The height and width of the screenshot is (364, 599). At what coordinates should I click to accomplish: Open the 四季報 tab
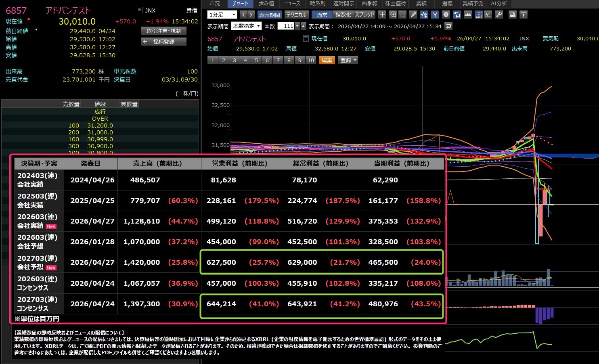click(369, 3)
